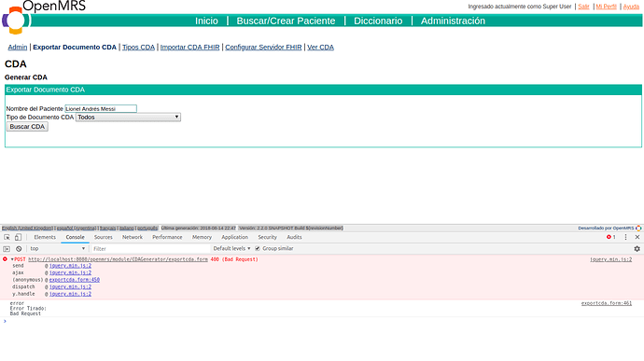Click the Desarrollado por OpenMRS link
The width and height of the screenshot is (644, 361).
click(x=606, y=228)
